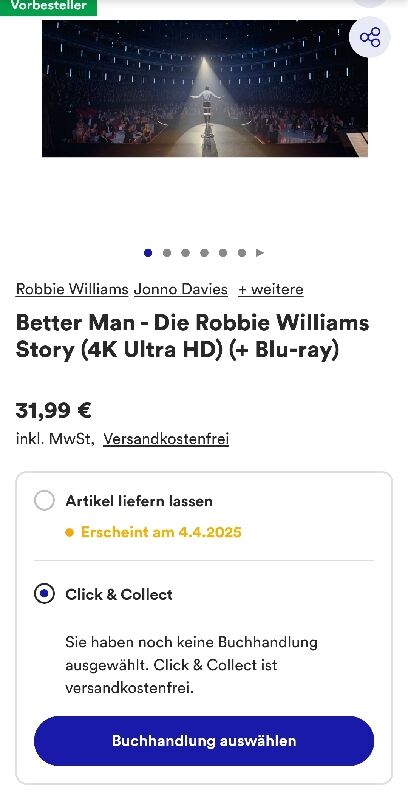
Task: Jump to the fourth carousel dot
Action: 204,253
